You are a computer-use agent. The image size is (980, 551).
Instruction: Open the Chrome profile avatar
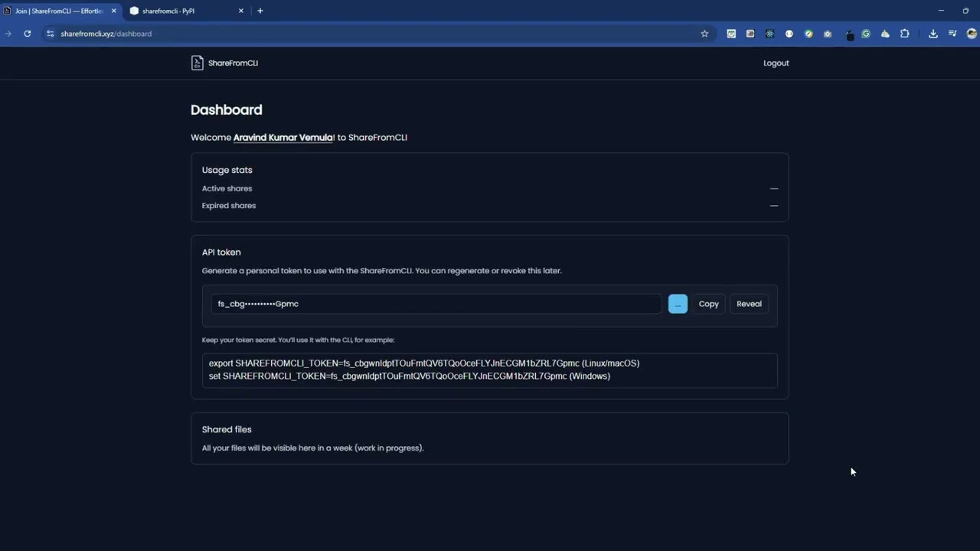972,34
